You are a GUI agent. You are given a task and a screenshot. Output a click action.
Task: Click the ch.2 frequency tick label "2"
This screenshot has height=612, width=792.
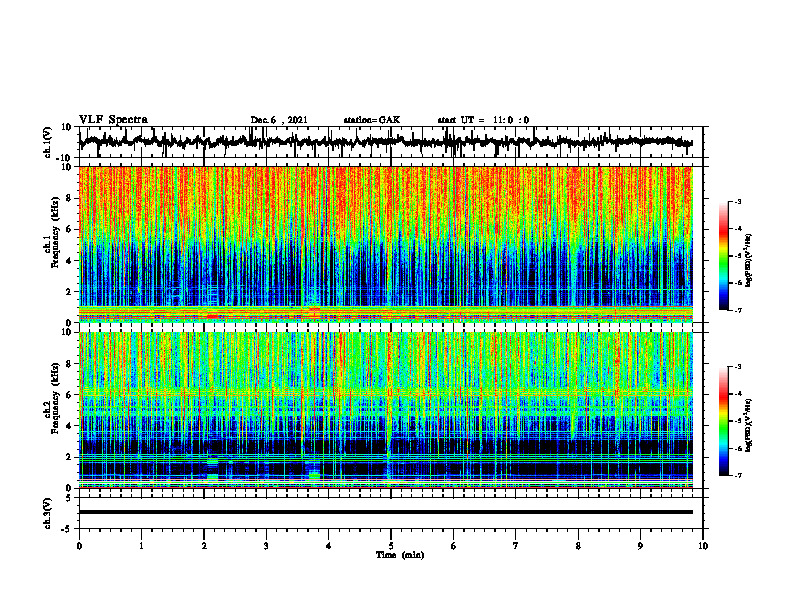point(69,457)
